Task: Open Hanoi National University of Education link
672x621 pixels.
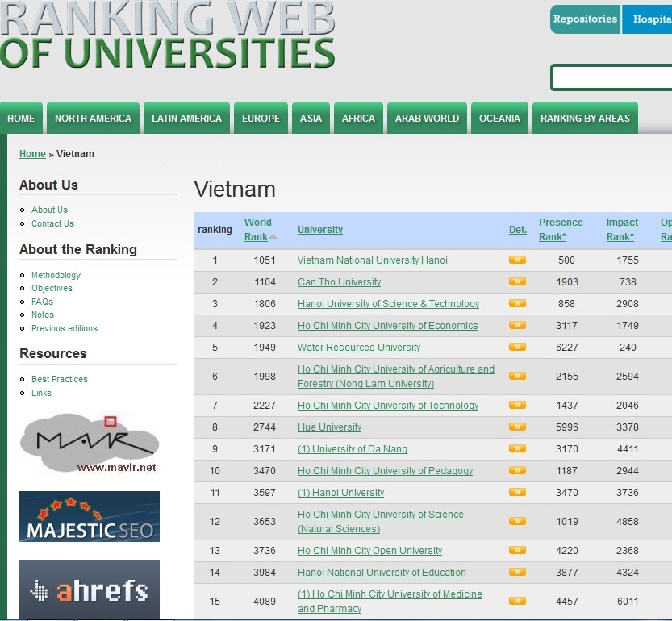Action: coord(382,572)
